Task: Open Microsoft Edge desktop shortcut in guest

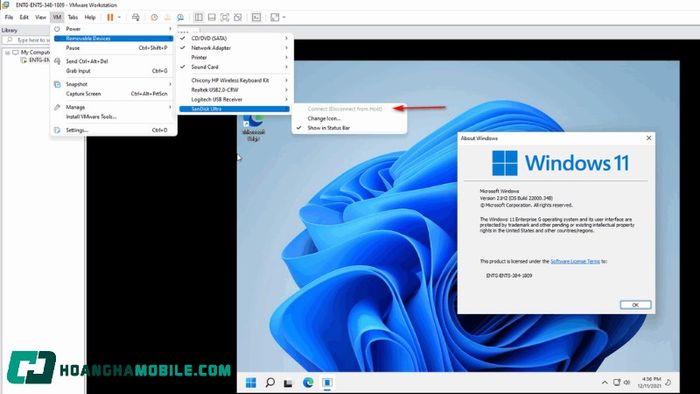Action: click(x=254, y=128)
